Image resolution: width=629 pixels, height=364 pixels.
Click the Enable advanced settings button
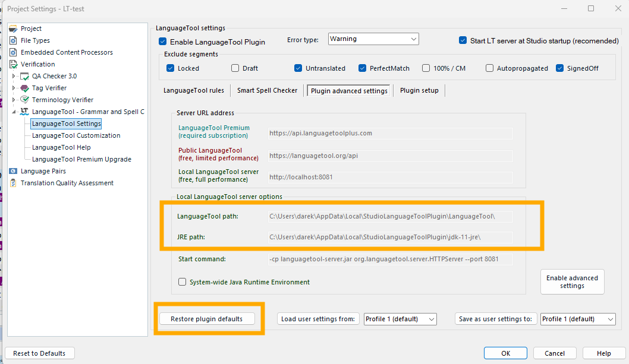572,281
